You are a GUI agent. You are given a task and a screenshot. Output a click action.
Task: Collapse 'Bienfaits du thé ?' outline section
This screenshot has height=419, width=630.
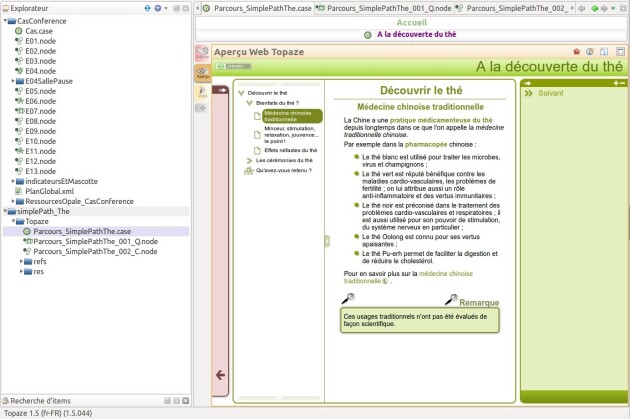tap(249, 103)
